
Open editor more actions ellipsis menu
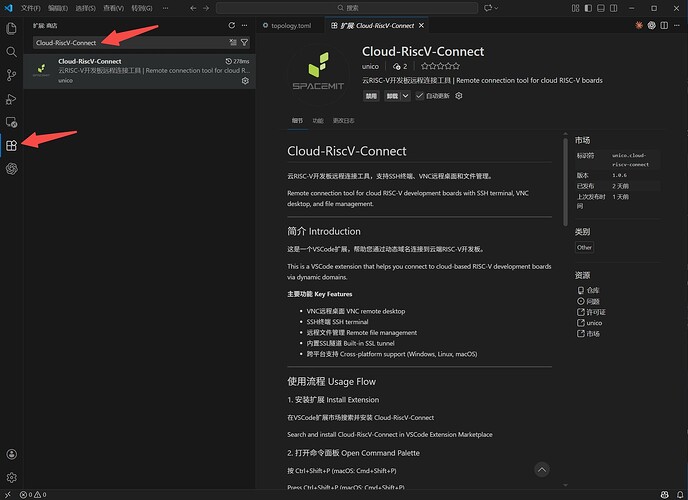[675, 26]
